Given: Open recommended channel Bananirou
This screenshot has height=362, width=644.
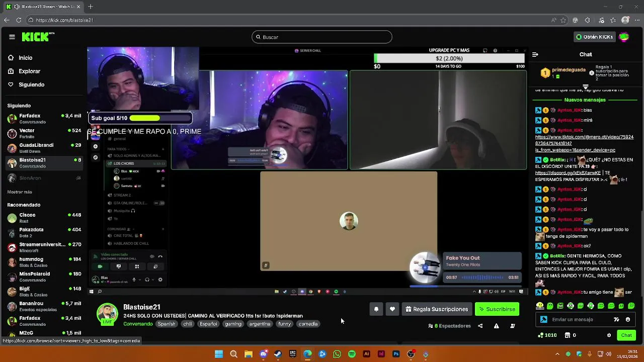Looking at the screenshot, I should [44, 306].
